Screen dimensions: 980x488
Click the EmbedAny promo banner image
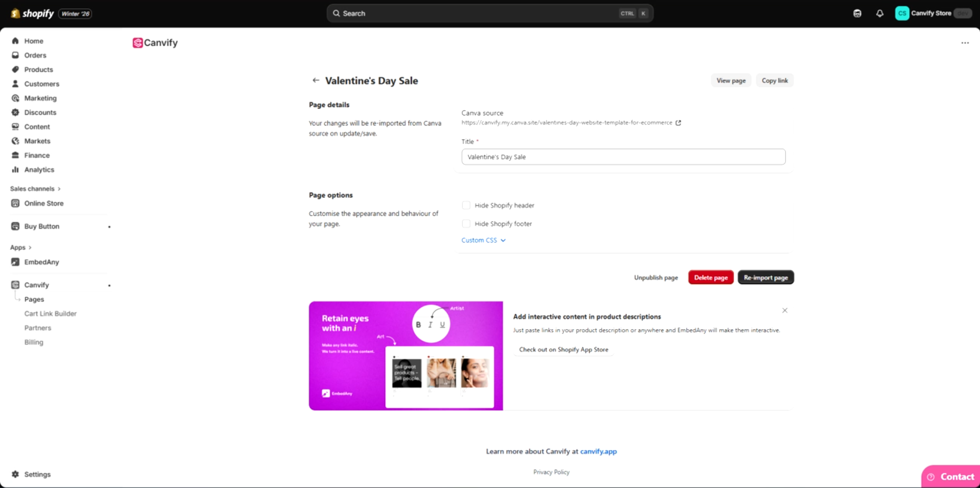click(x=405, y=355)
